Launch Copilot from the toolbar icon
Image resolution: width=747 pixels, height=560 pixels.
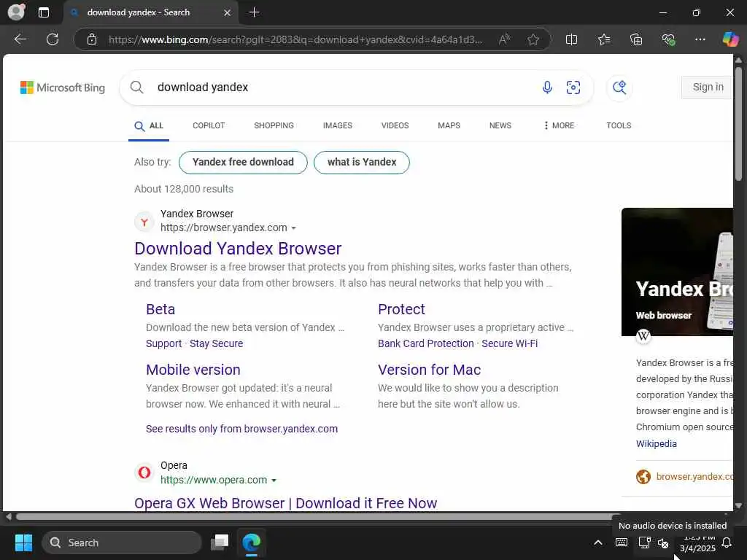730,39
